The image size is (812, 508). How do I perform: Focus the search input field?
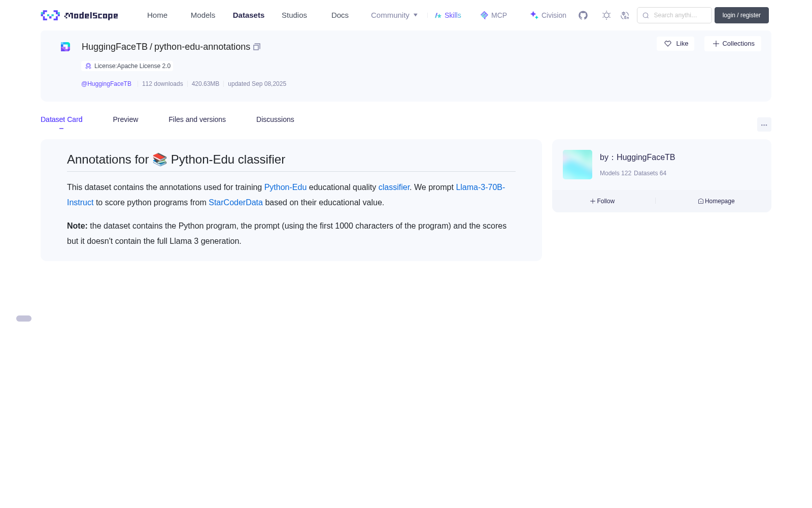click(674, 15)
